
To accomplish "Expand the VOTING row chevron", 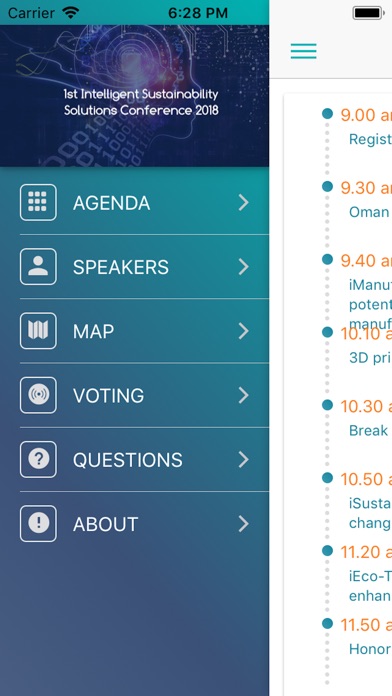I will point(243,395).
